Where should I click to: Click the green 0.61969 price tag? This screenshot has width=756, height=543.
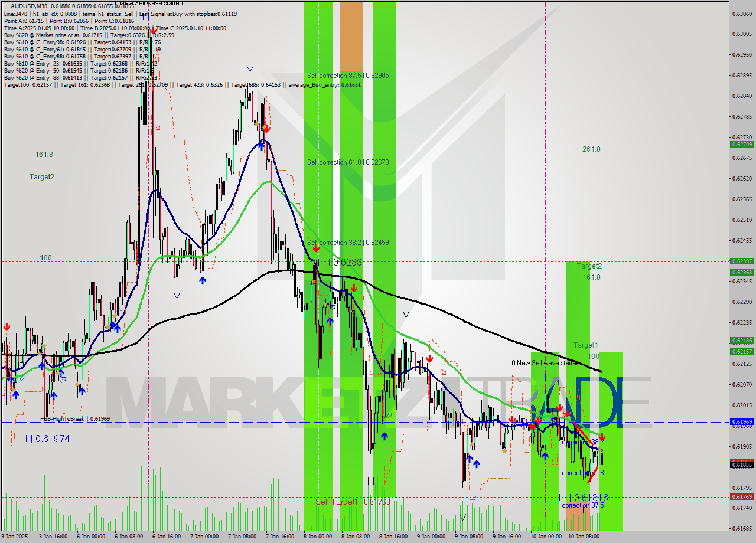click(742, 422)
